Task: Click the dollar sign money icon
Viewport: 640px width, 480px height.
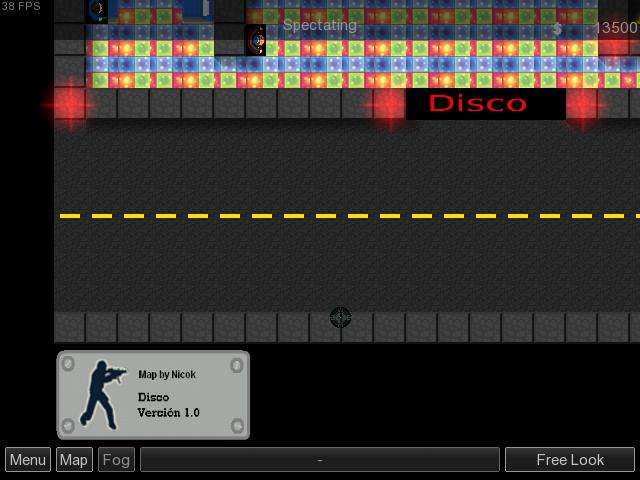Action: coord(557,29)
